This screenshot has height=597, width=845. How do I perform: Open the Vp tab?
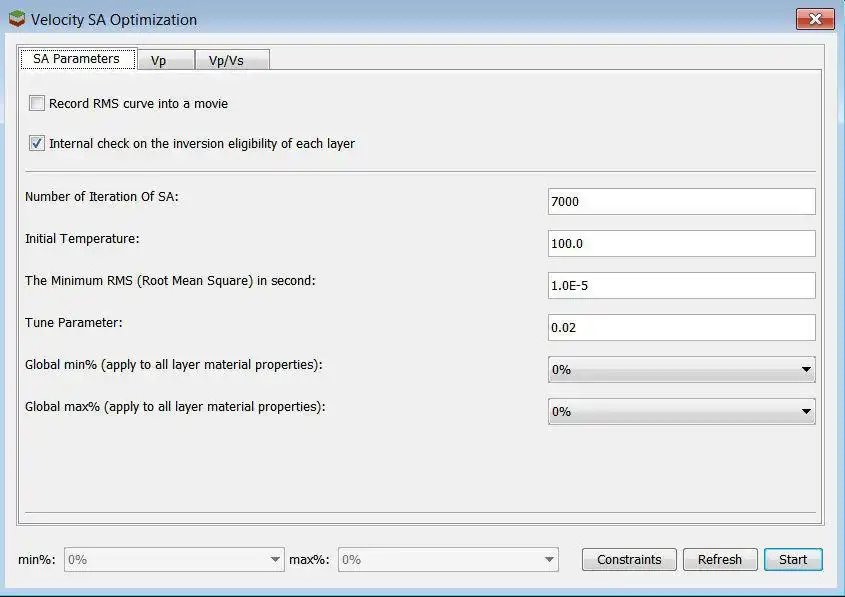coord(165,60)
